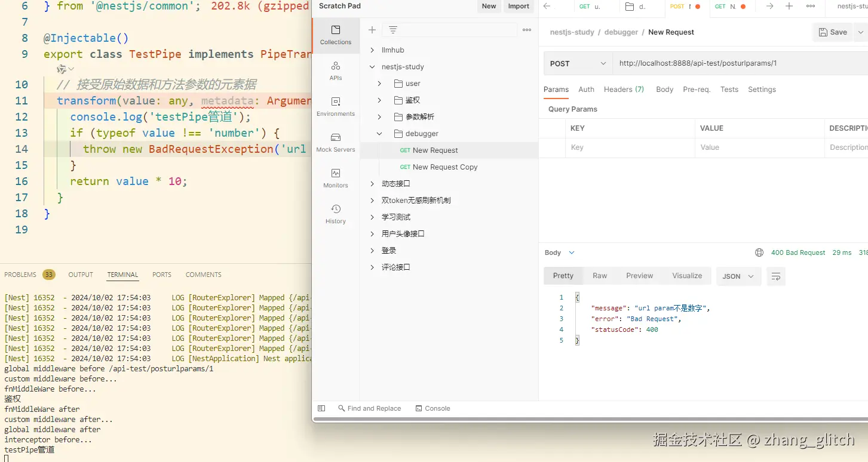Click the request URL input field
Viewport: 868px width, 462px height.
click(740, 63)
